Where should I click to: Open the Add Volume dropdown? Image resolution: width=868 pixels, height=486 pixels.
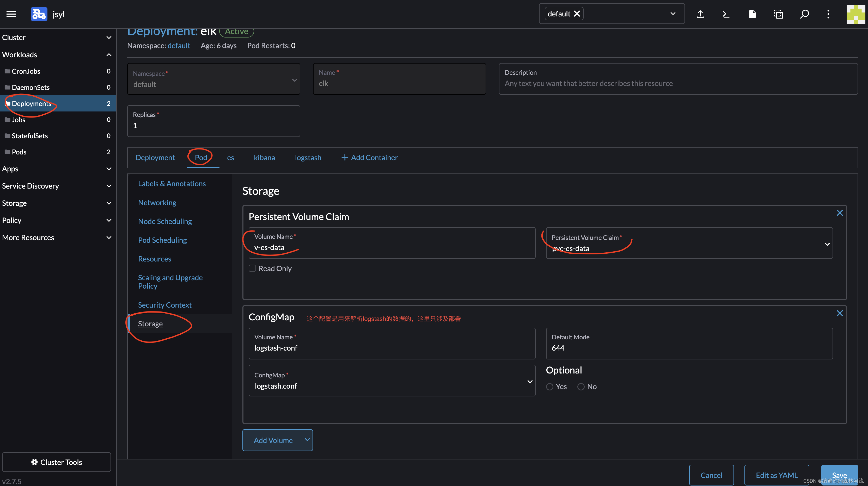[x=278, y=440]
